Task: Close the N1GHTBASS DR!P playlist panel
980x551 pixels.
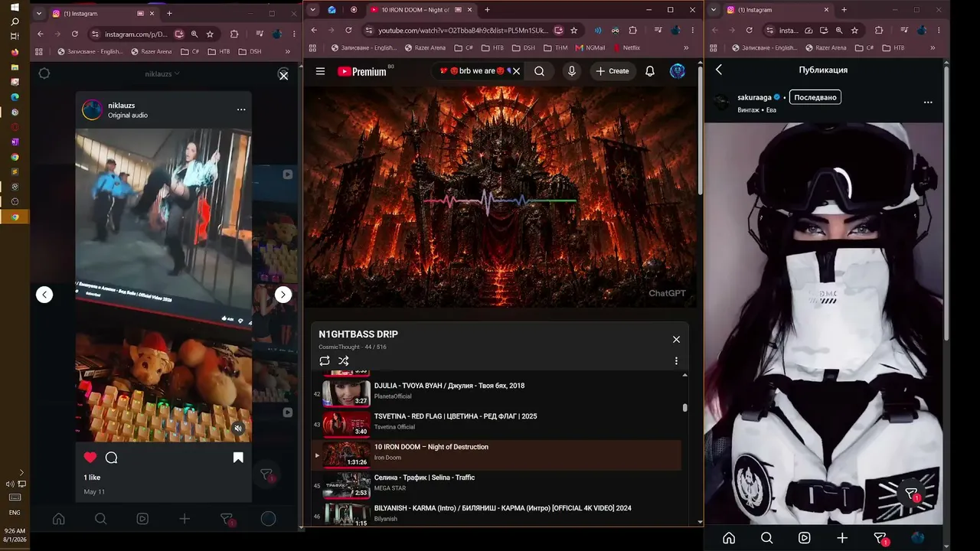Action: [676, 339]
